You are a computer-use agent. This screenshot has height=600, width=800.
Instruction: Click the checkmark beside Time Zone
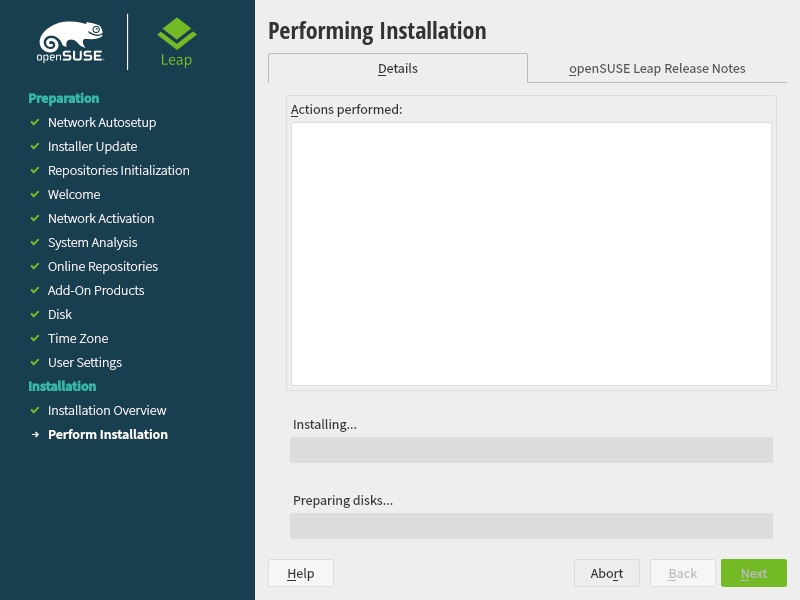(x=35, y=338)
